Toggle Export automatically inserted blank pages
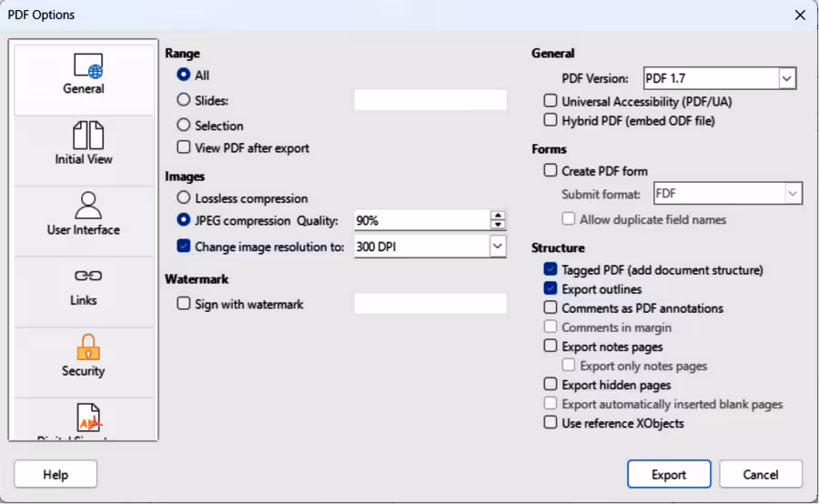Image resolution: width=819 pixels, height=504 pixels. pyautogui.click(x=550, y=404)
